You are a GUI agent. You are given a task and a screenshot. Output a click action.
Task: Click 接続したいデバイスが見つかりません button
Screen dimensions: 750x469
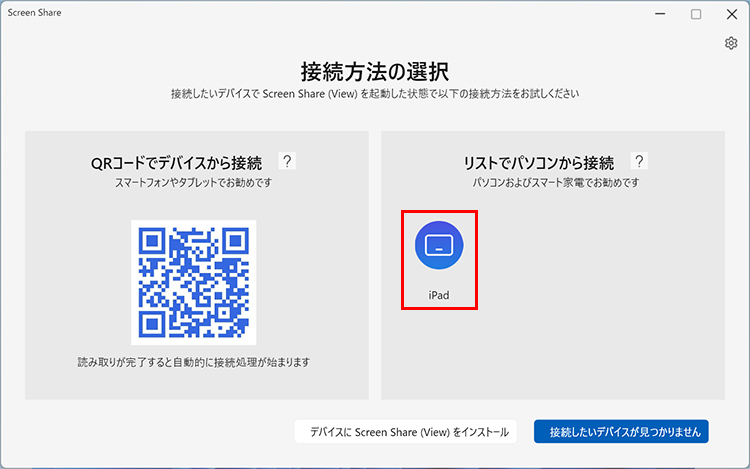pyautogui.click(x=621, y=432)
